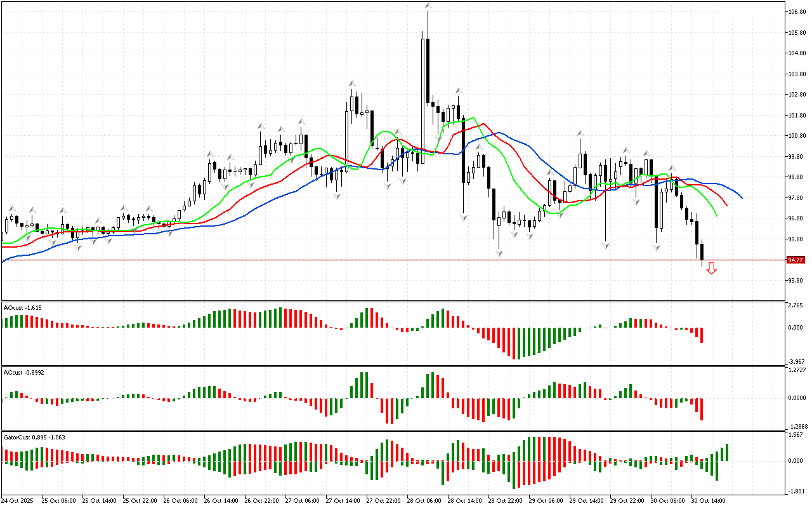Click the up fractal above the 106.80 peak
The image size is (812, 508).
pos(428,6)
